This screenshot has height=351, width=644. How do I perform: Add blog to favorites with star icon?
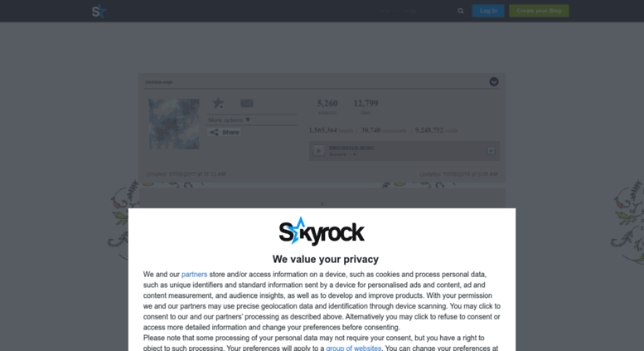click(x=218, y=103)
